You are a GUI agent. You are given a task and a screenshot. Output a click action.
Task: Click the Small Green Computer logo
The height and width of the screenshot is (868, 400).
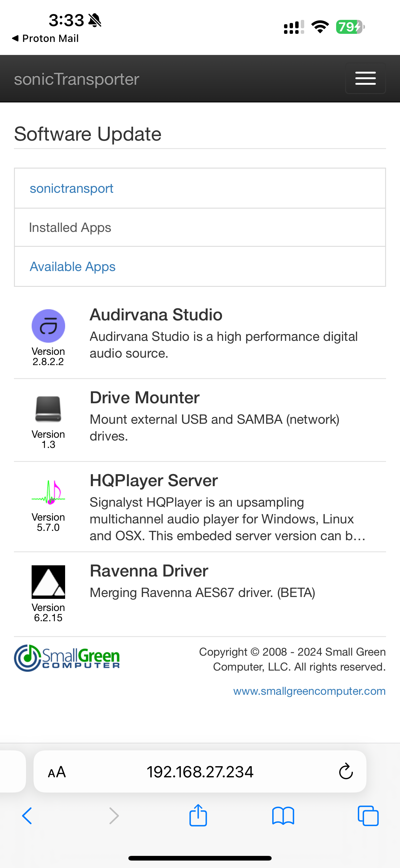[x=67, y=658]
